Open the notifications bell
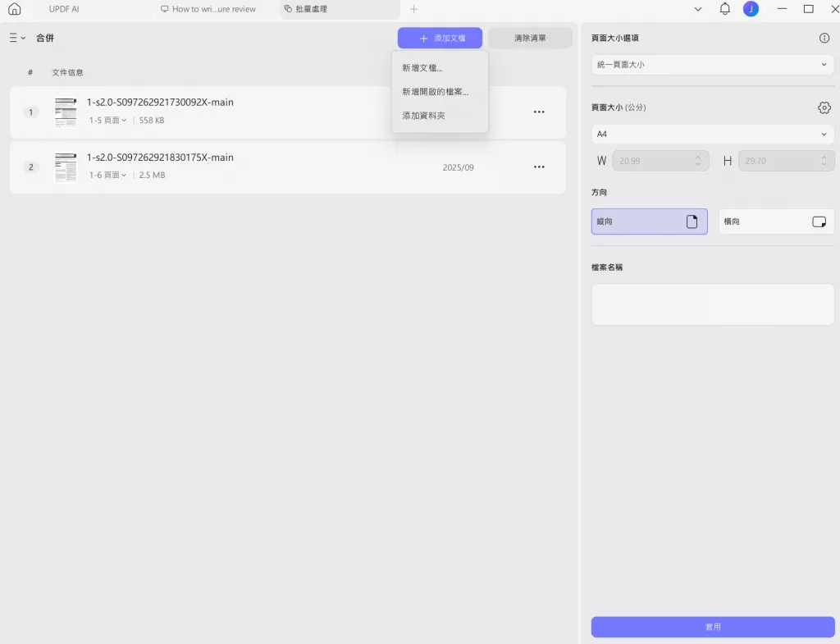This screenshot has height=644, width=840. pos(724,9)
